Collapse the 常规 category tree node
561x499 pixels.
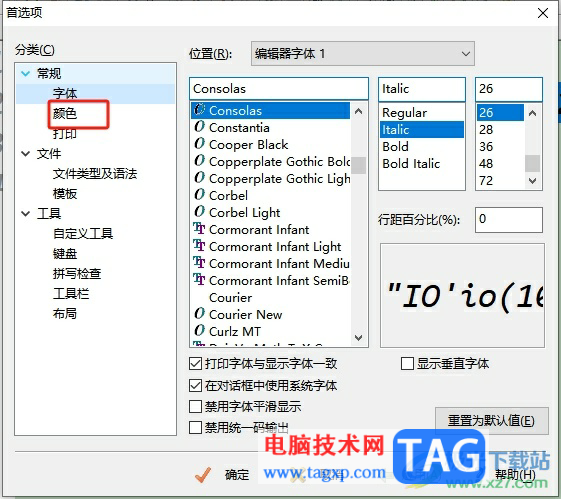[x=25, y=74]
